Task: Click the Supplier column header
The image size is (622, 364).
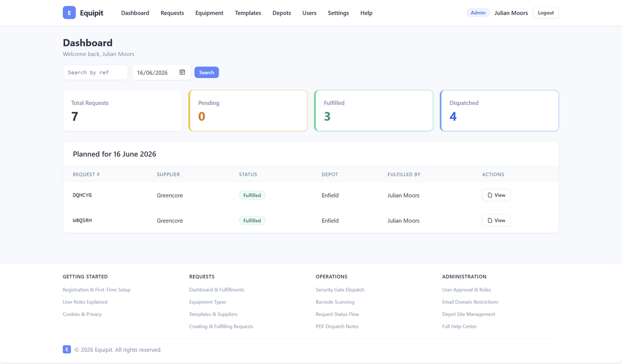Action: [x=168, y=174]
